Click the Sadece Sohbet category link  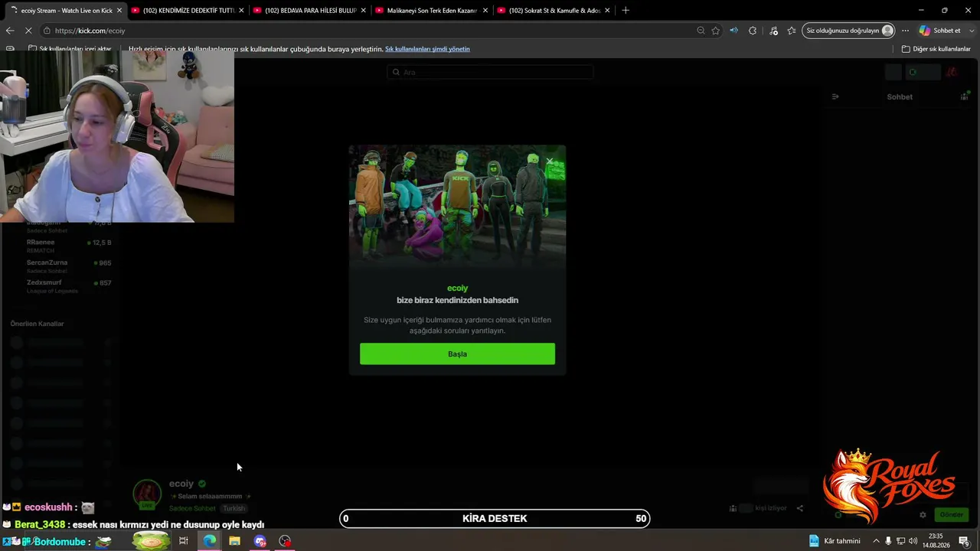(192, 508)
